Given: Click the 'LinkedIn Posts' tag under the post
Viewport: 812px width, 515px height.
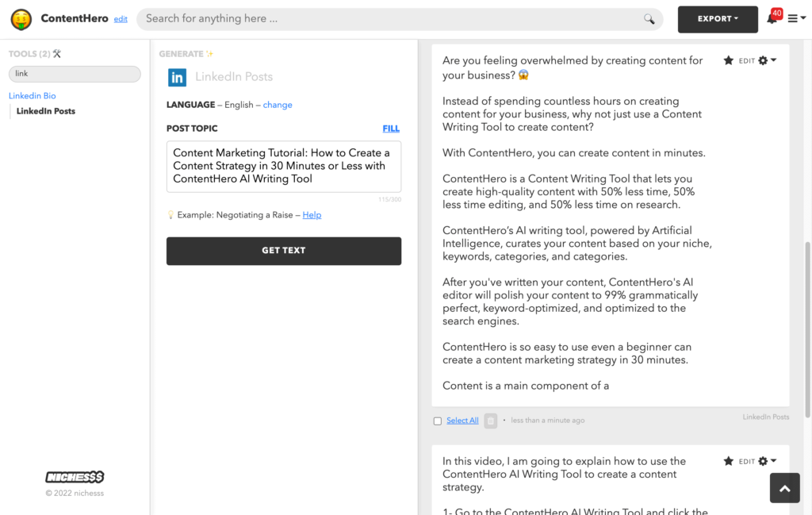Looking at the screenshot, I should 766,417.
